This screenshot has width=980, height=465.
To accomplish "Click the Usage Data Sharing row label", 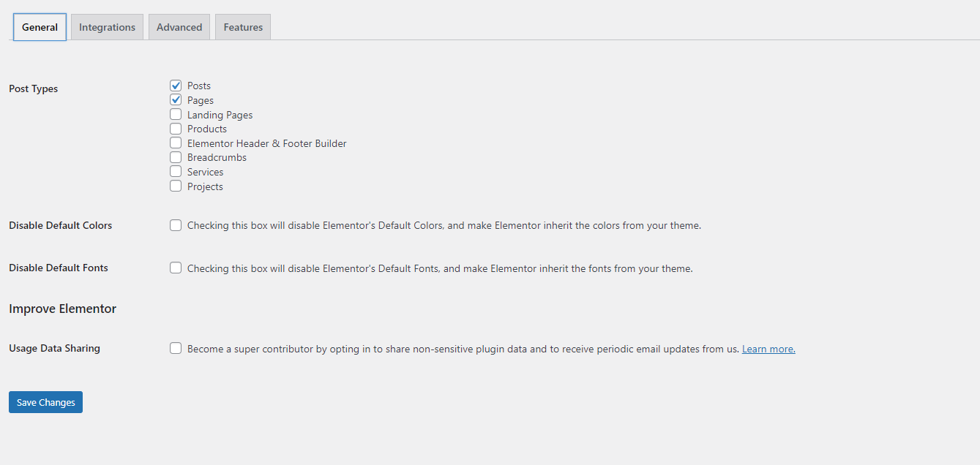I will pos(55,348).
